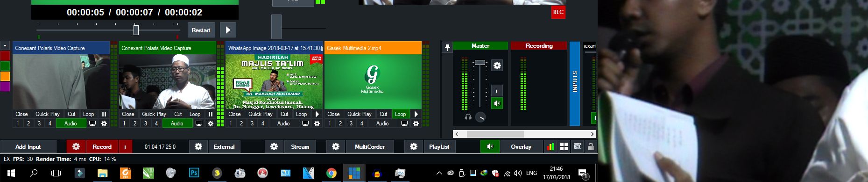Enable Loop on WhatsApp Image input

tap(302, 114)
